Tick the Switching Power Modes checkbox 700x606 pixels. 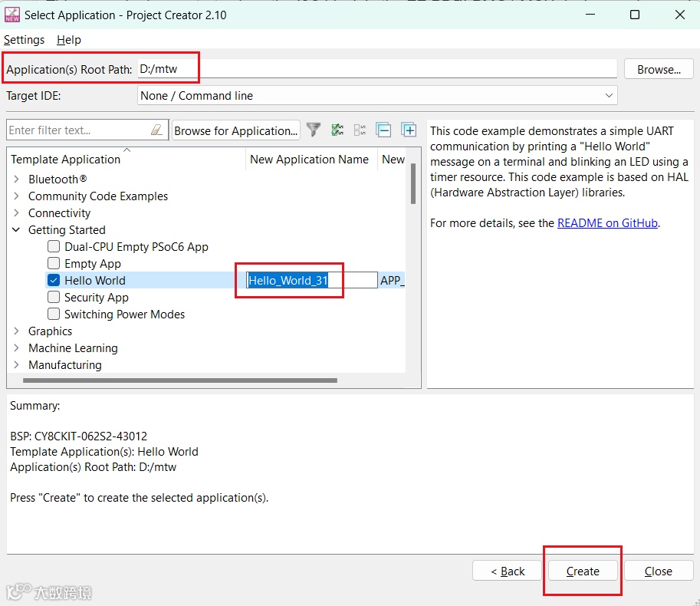pos(54,314)
